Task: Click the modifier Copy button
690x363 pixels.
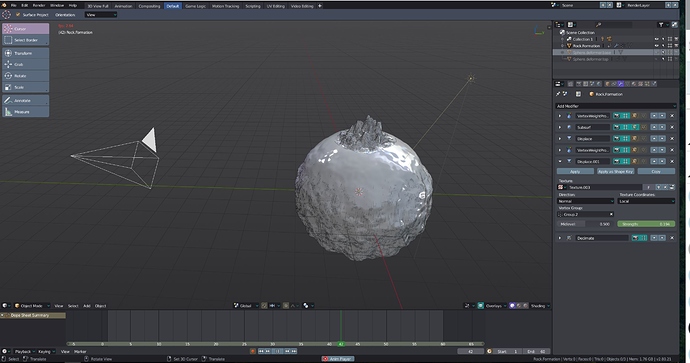Action: pos(656,171)
